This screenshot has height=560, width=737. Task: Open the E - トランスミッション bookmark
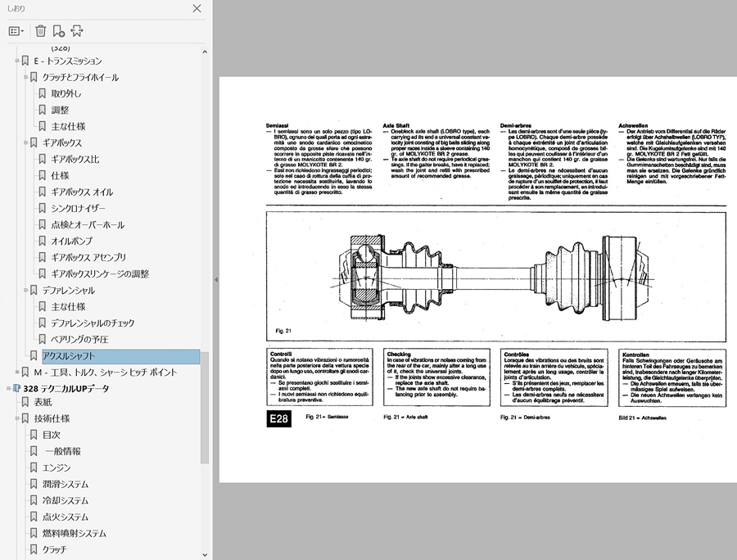(68, 61)
